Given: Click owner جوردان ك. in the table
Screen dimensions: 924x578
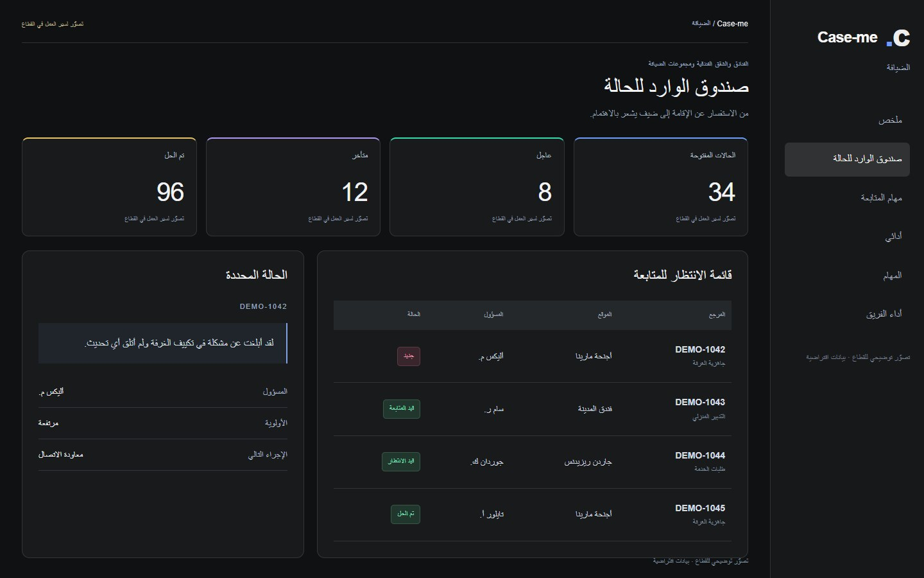Looking at the screenshot, I should [487, 462].
